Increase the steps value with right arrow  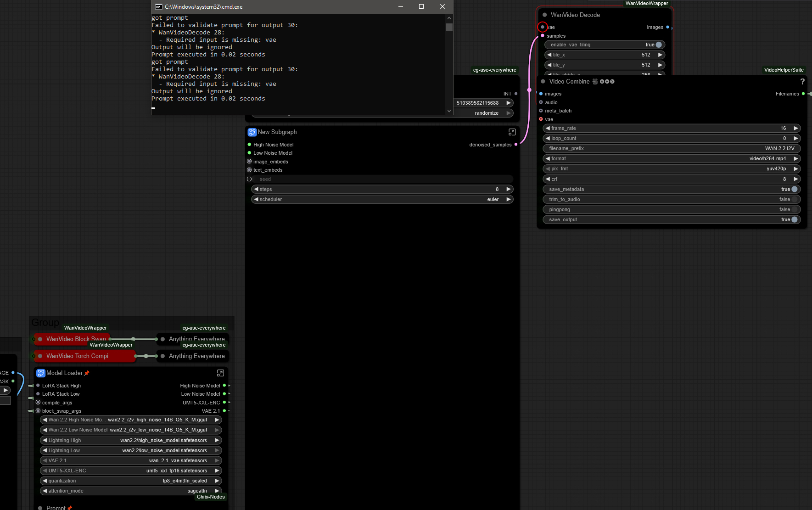(x=509, y=189)
